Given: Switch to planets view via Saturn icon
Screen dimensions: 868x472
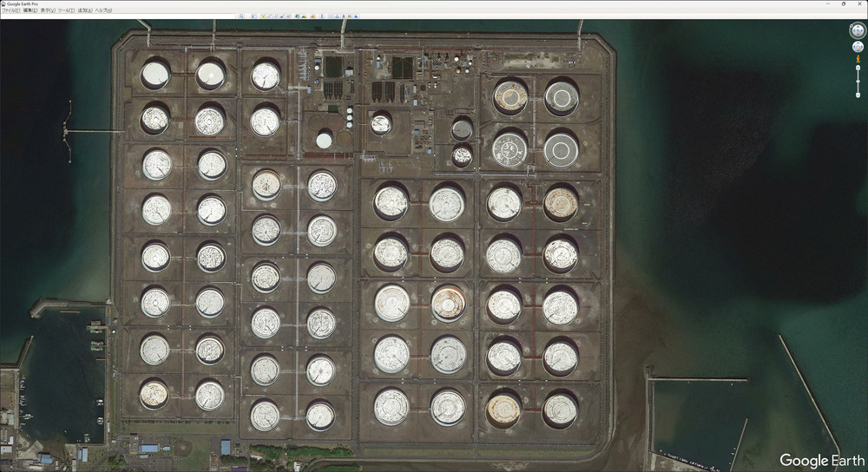Looking at the screenshot, I should pos(312,16).
